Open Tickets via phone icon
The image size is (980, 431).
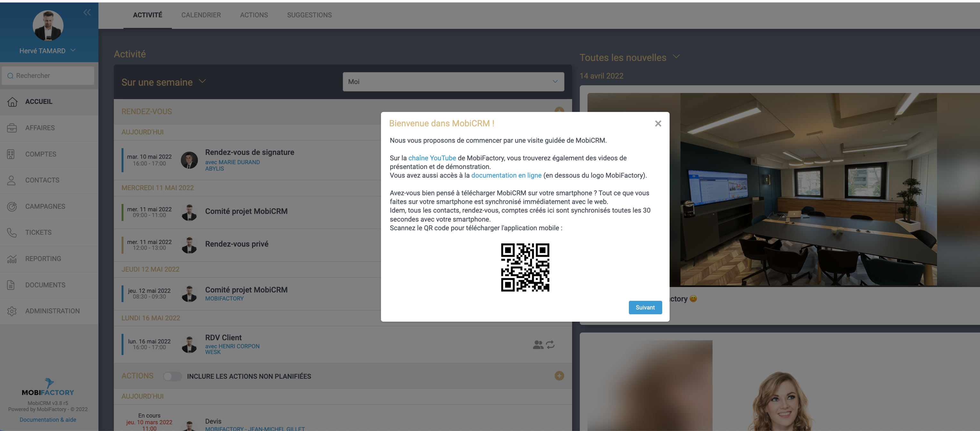click(12, 232)
